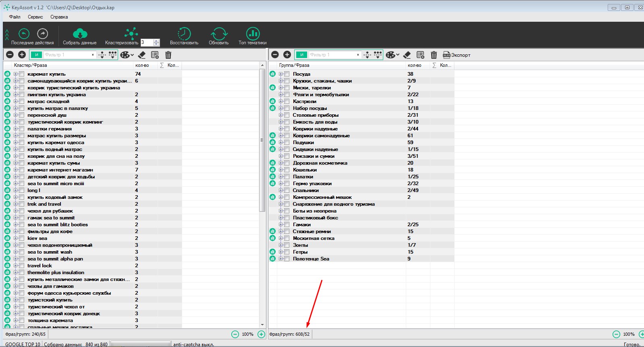This screenshot has width=644, height=347.
Task: Open Топ тематики chart icon
Action: 253,33
